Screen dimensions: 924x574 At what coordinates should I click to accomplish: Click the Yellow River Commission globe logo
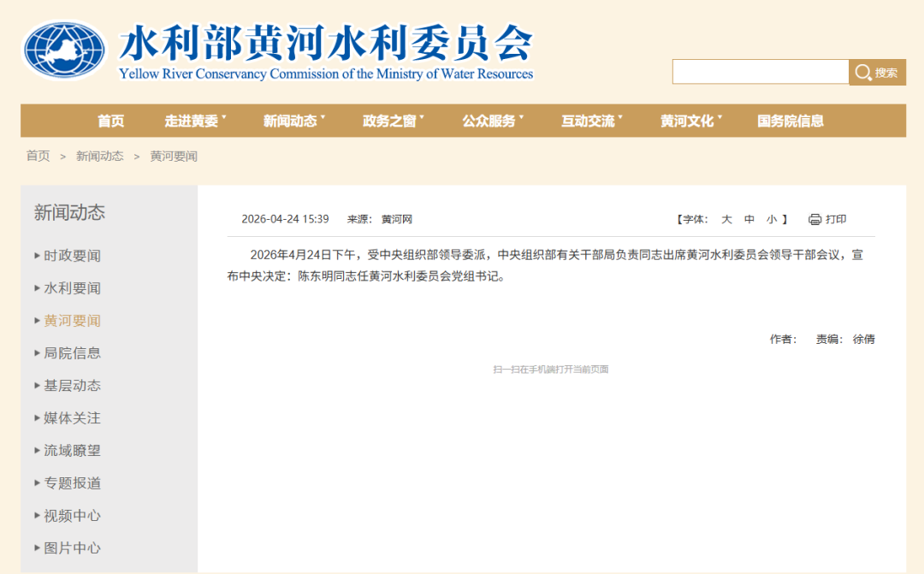tap(64, 50)
